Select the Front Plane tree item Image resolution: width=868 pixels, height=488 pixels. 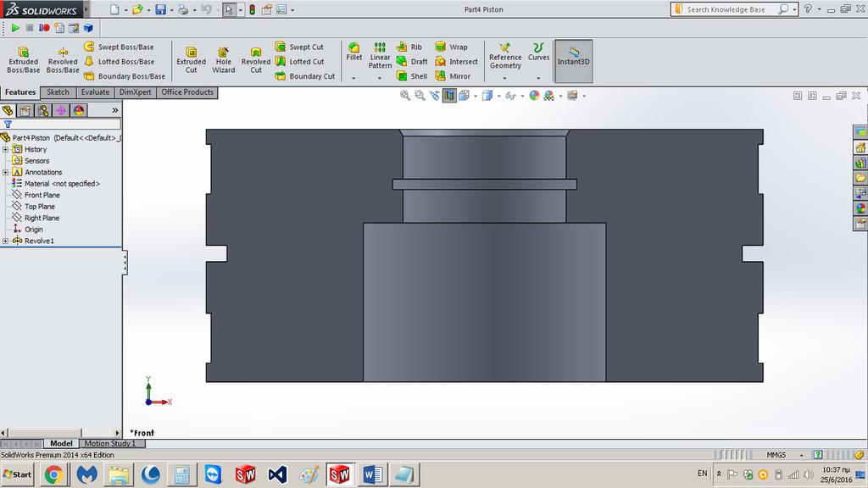click(36, 195)
